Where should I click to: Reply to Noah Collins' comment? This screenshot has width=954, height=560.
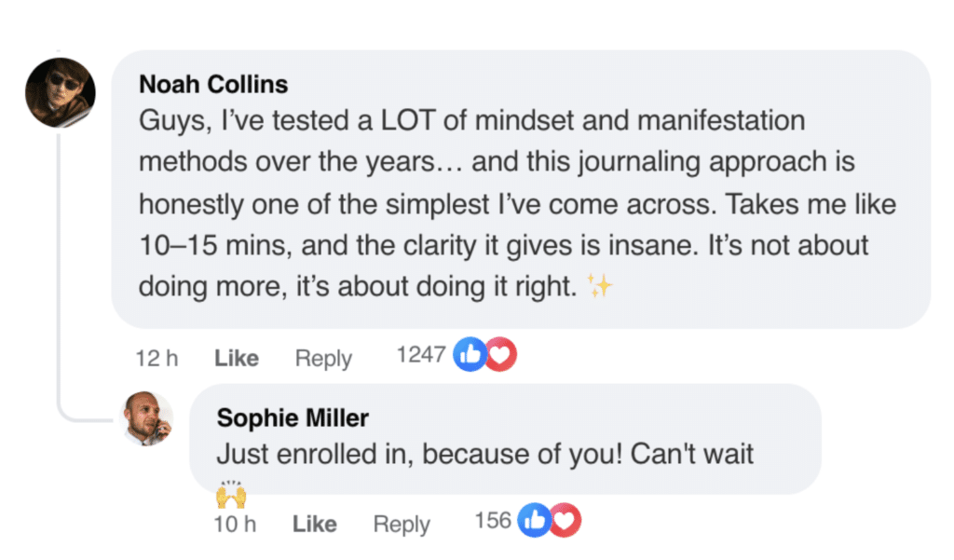[323, 358]
